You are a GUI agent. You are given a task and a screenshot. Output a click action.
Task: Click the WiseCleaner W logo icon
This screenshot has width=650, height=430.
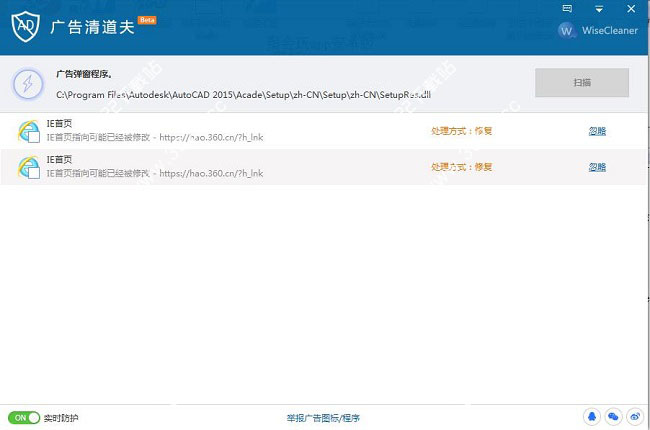566,31
